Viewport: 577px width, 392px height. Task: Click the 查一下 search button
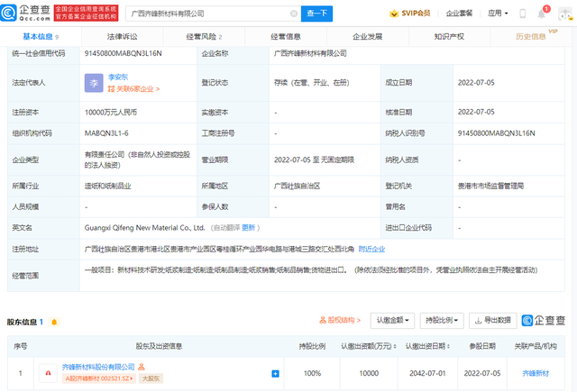316,14
